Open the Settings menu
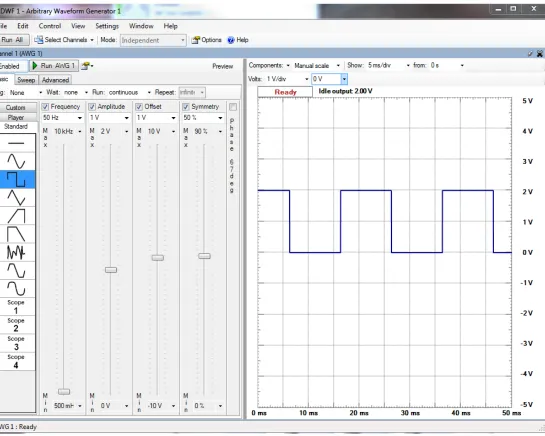The image size is (545, 436). point(107,26)
